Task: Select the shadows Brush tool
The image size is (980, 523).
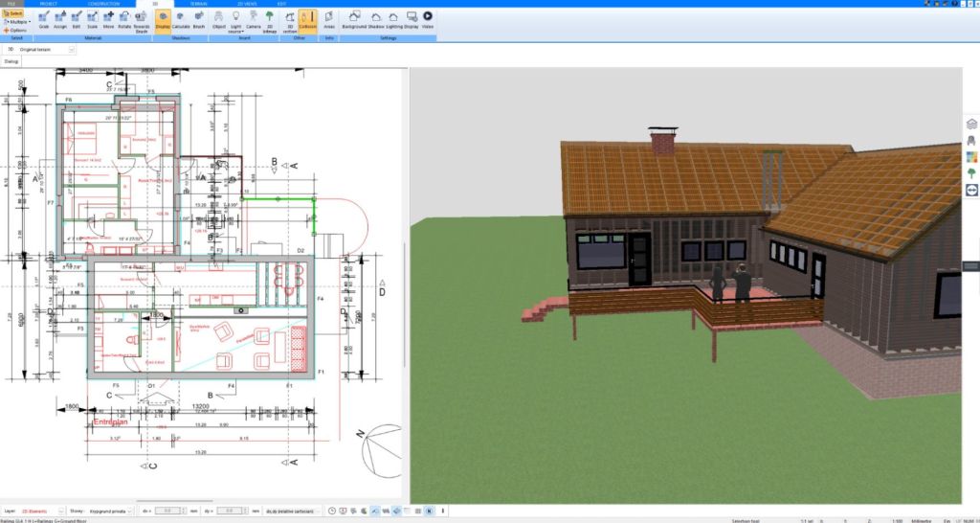Action: coord(199,21)
